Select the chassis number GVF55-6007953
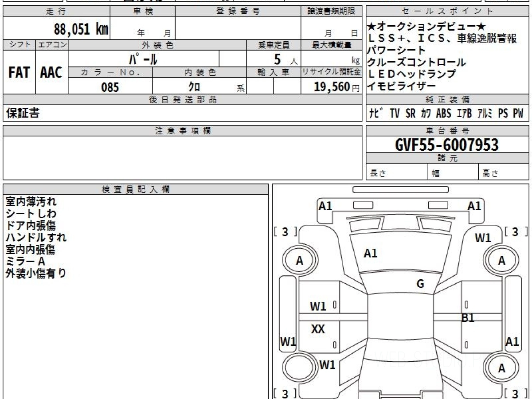This screenshot has height=399, width=532. [447, 145]
